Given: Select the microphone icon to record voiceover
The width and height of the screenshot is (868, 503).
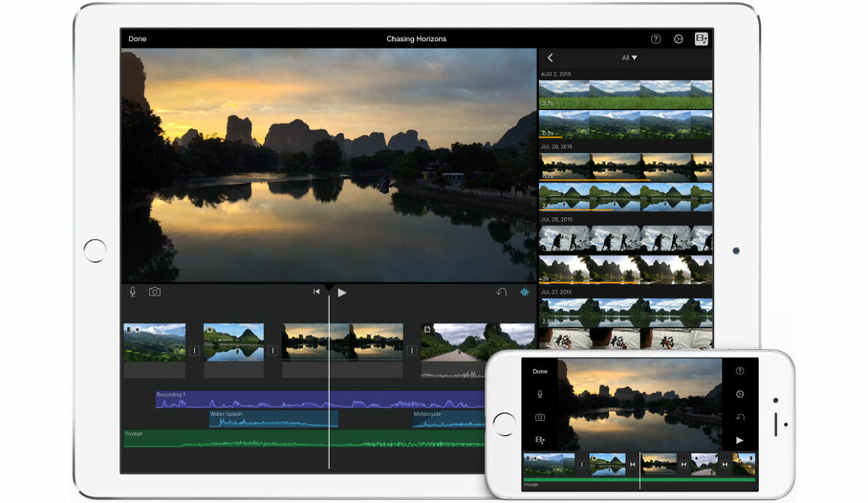Looking at the screenshot, I should 132,292.
